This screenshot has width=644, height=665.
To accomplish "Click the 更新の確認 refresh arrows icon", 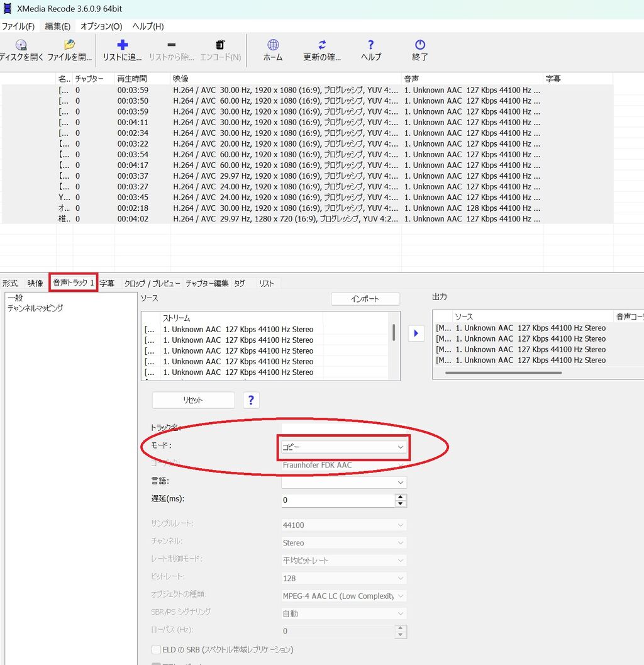I will [x=322, y=45].
